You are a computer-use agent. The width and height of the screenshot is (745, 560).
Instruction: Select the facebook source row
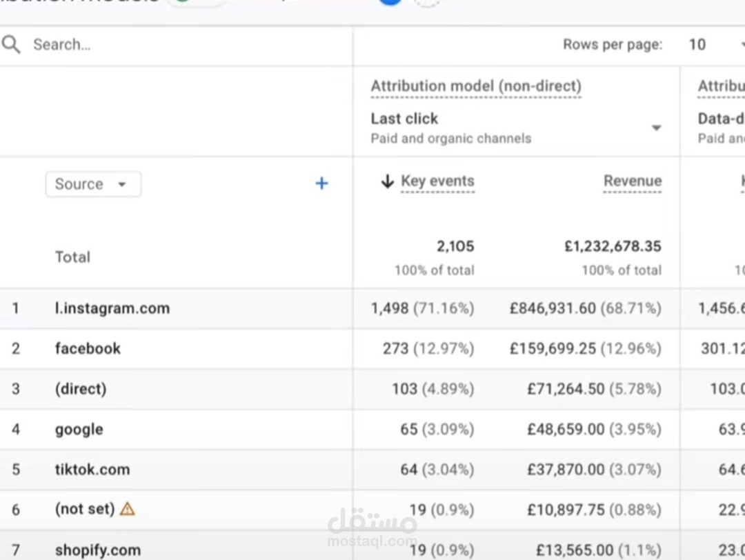(88, 349)
